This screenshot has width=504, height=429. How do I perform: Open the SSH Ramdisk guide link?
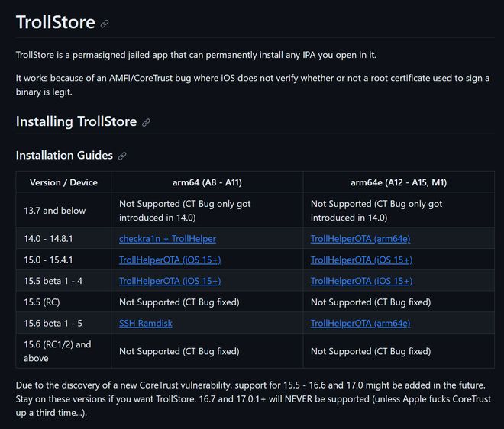pos(146,323)
